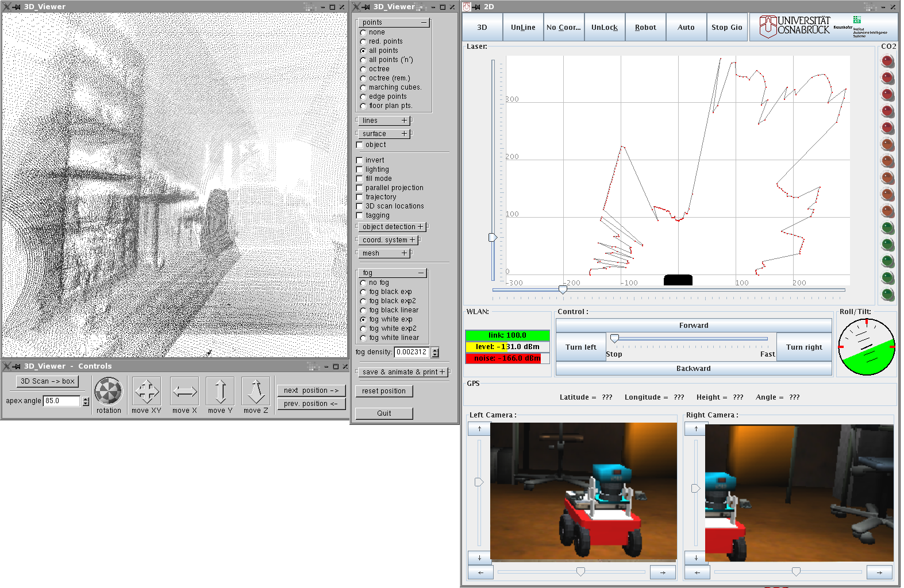
Task: Click the move Y vertical arrow icon
Action: (x=221, y=392)
